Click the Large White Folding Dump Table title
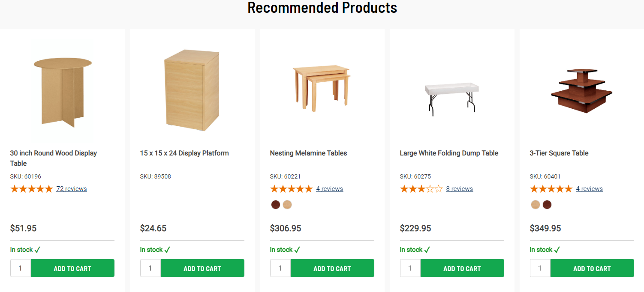The width and height of the screenshot is (644, 292). [449, 153]
